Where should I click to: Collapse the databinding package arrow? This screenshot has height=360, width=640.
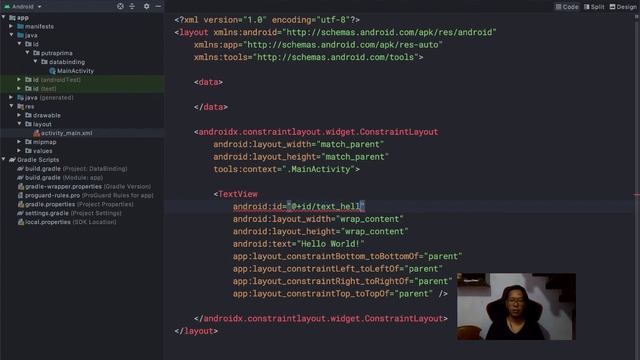(36, 62)
